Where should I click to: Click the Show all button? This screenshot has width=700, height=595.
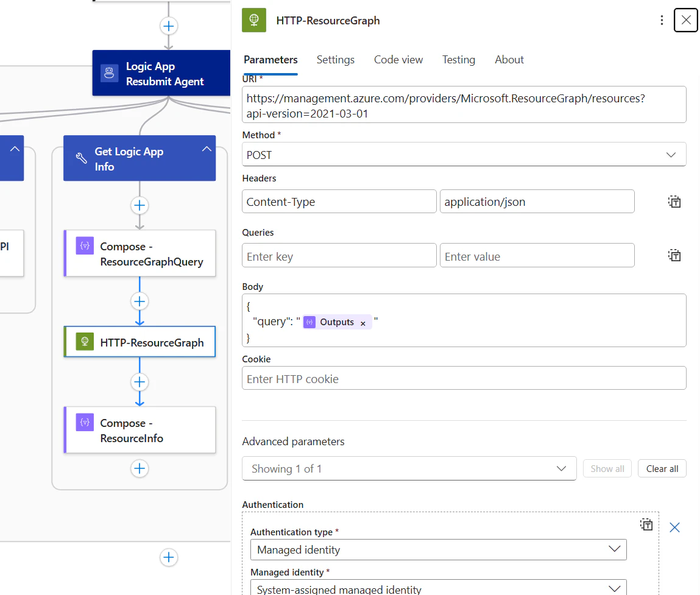click(607, 469)
